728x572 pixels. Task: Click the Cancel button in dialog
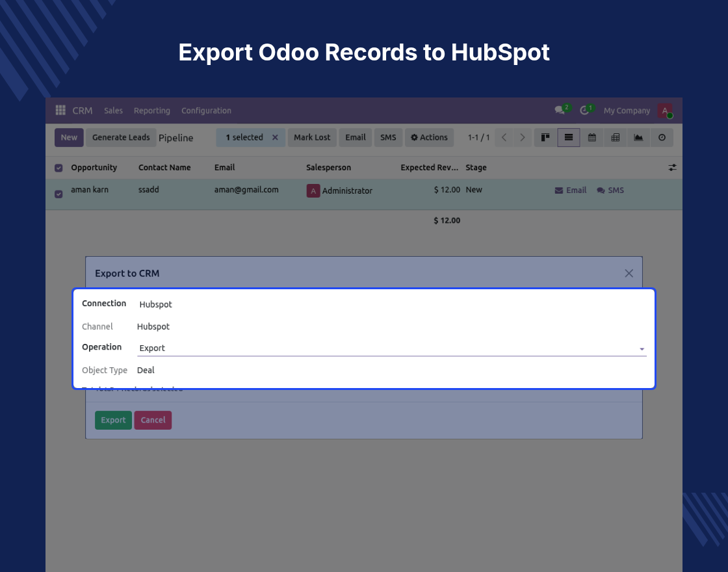tap(153, 420)
